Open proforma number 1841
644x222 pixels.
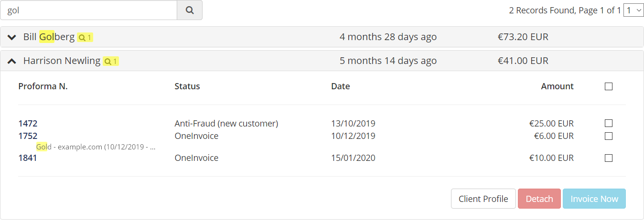tap(28, 158)
